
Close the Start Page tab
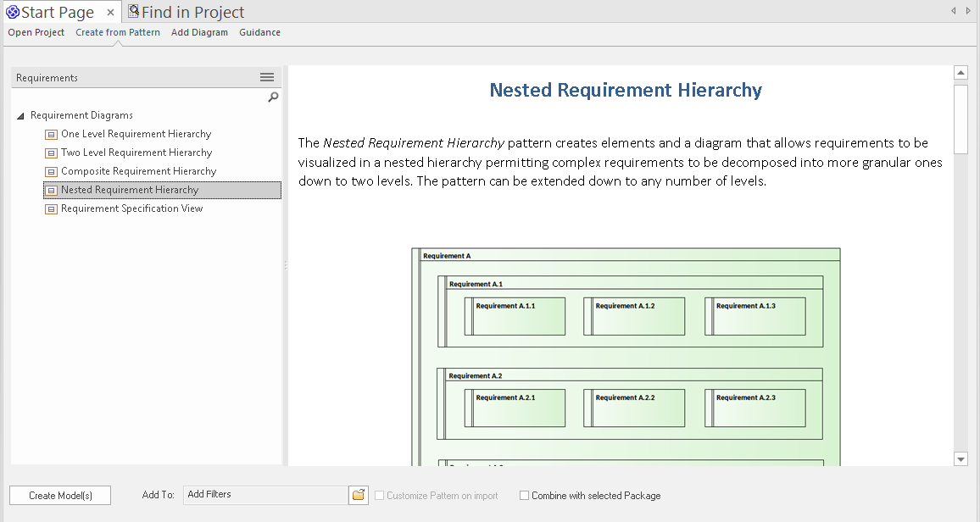click(x=110, y=12)
